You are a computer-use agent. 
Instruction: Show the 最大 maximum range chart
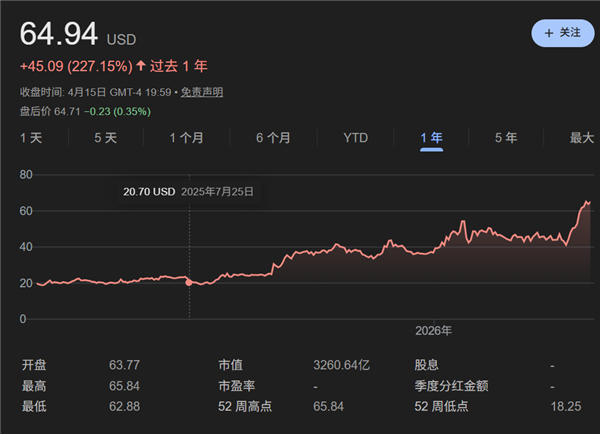(x=581, y=138)
